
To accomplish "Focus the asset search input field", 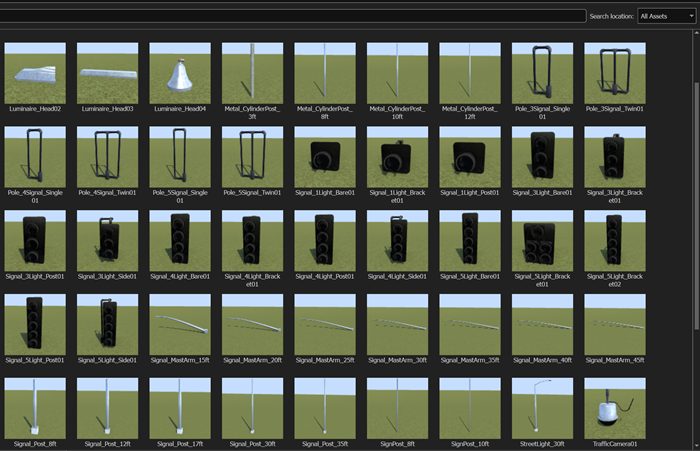I will 292,16.
